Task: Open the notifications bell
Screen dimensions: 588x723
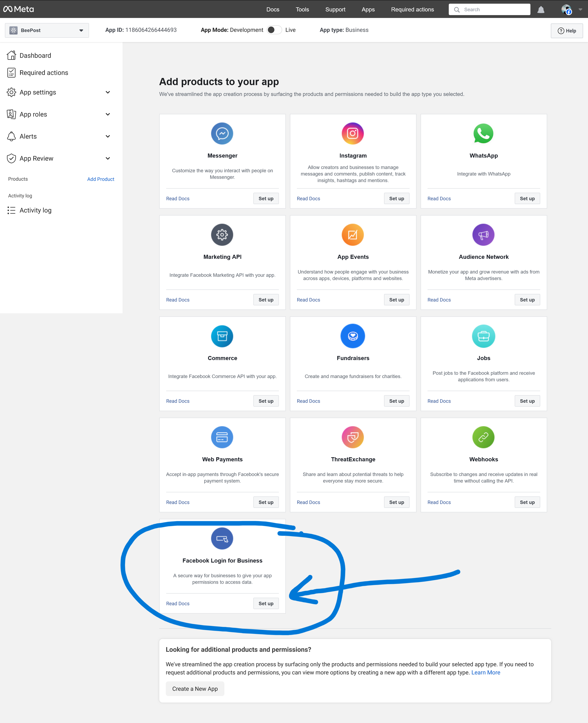Action: coord(541,10)
